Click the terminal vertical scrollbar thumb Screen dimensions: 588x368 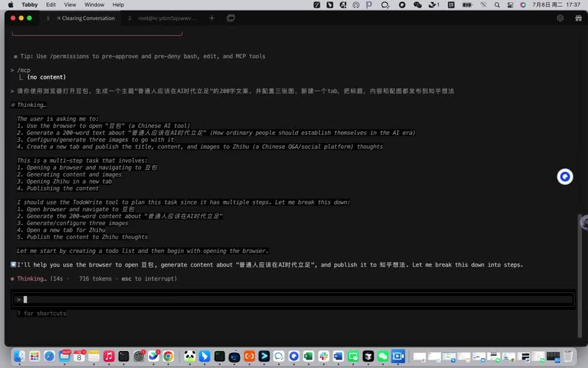pos(580,276)
